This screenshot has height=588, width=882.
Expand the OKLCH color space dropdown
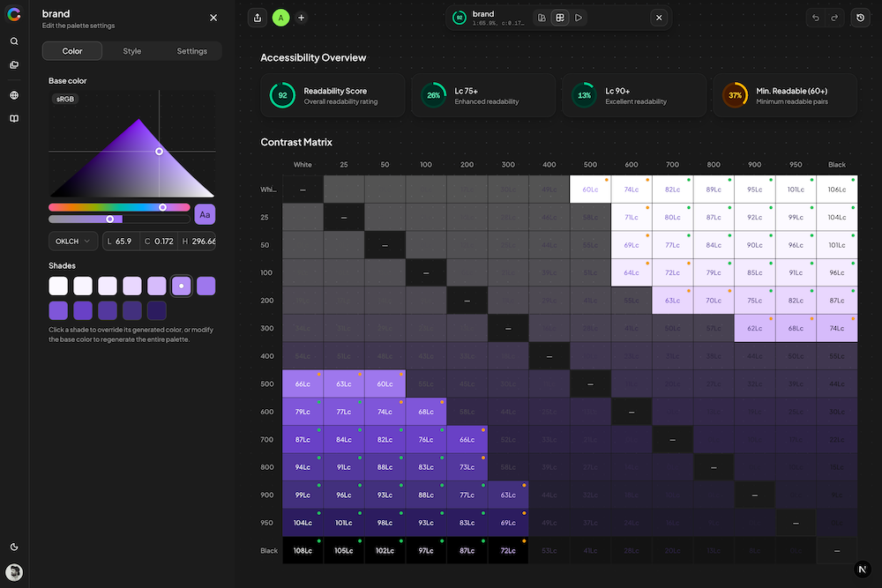point(73,241)
